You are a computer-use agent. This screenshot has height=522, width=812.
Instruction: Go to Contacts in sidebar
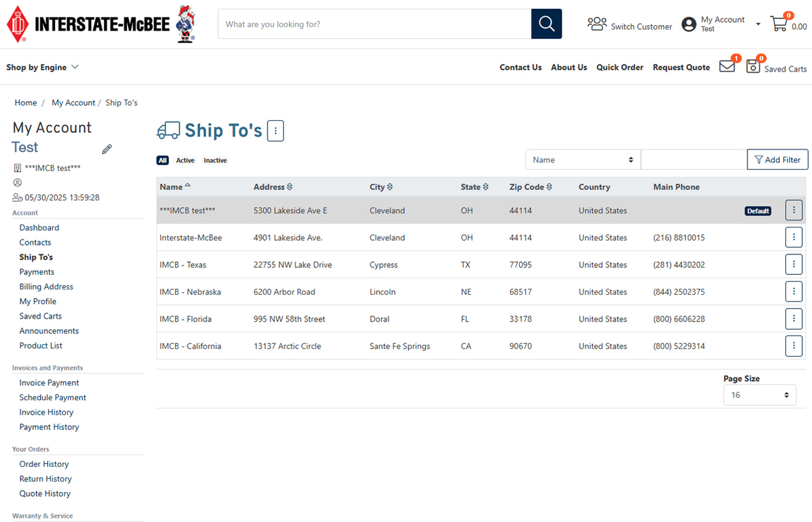pos(35,242)
